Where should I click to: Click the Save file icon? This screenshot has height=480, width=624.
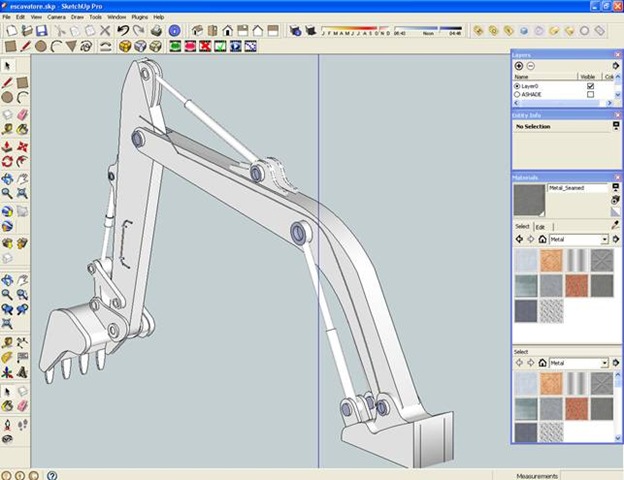click(x=41, y=31)
